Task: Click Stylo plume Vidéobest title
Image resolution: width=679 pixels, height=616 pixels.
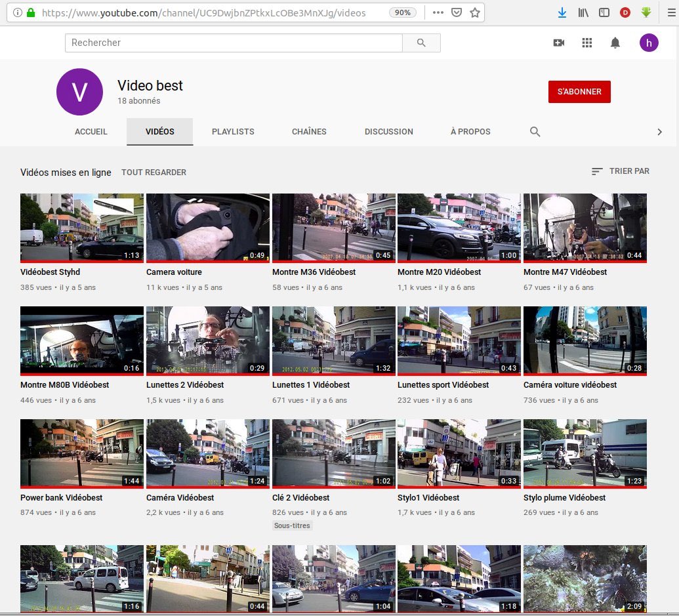Action: point(565,498)
